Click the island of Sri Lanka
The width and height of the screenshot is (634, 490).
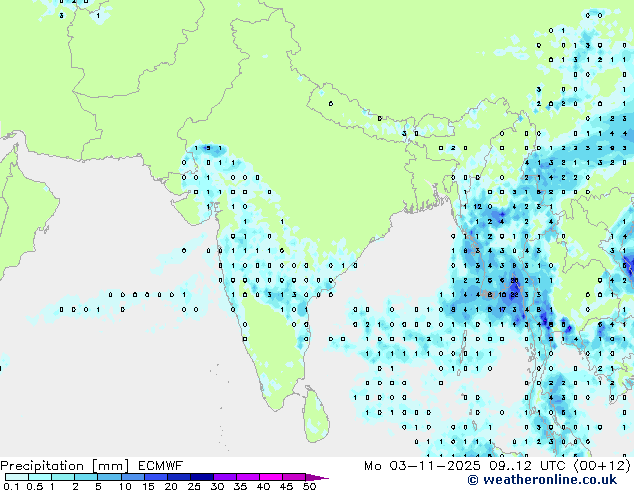(316, 415)
